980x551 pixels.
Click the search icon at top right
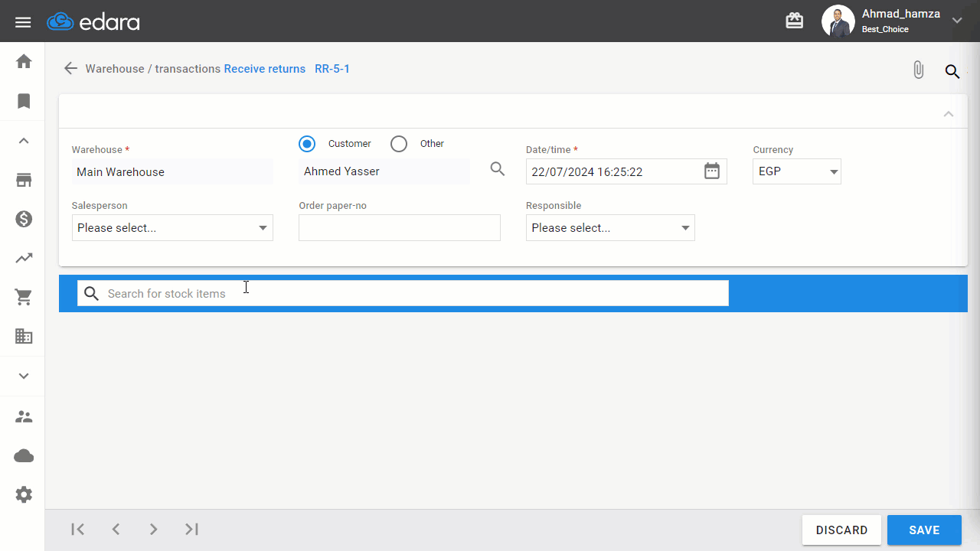952,71
